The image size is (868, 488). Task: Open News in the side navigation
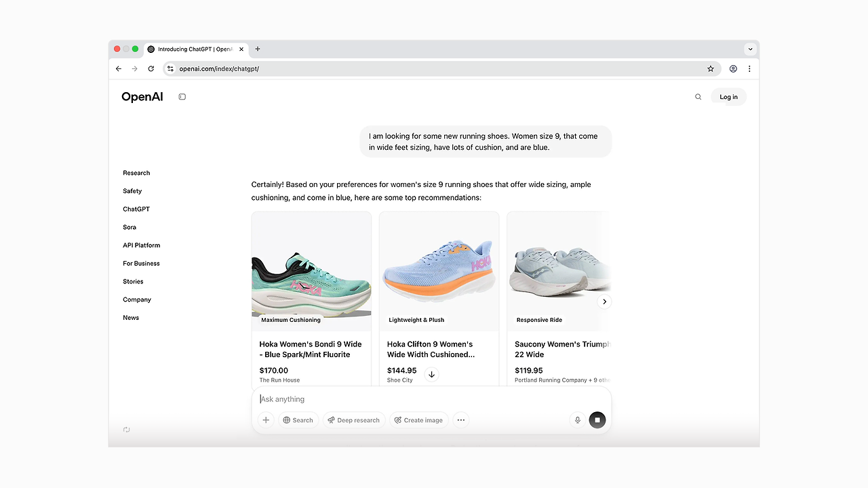(x=131, y=318)
